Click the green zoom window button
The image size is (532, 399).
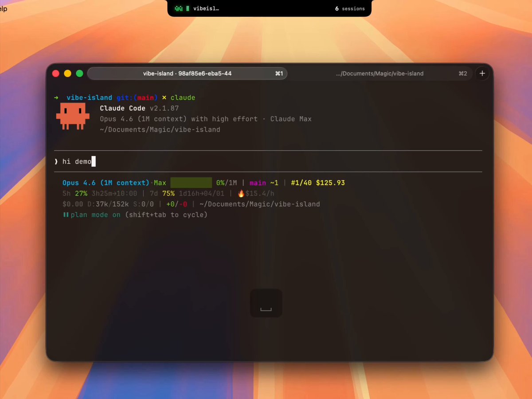point(79,74)
